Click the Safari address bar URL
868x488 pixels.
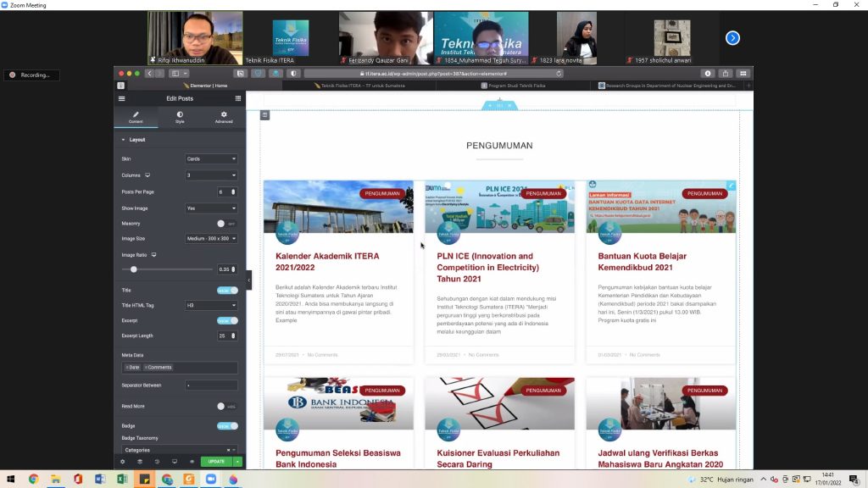[435, 74]
